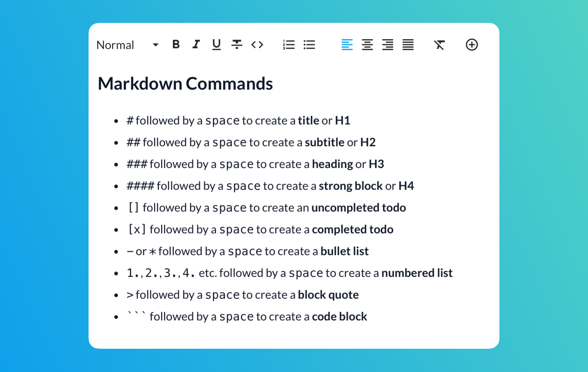Justify the text
Screen dimensions: 588x372
408,45
